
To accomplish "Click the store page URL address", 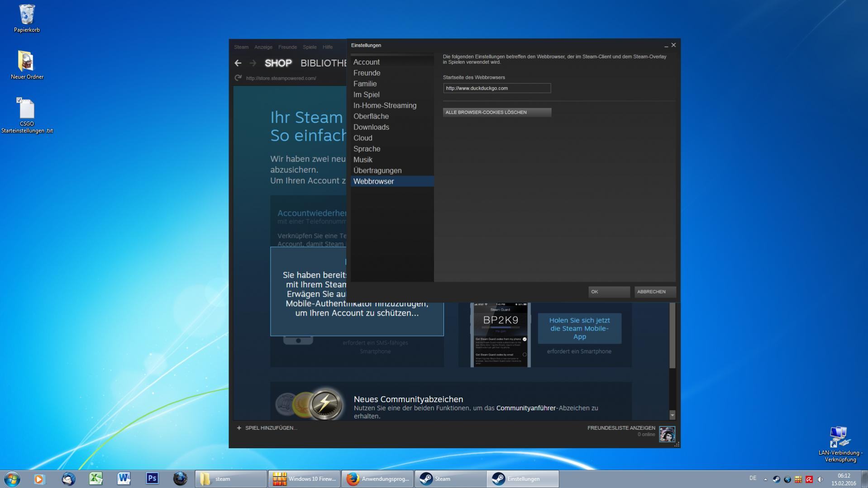I will [281, 78].
